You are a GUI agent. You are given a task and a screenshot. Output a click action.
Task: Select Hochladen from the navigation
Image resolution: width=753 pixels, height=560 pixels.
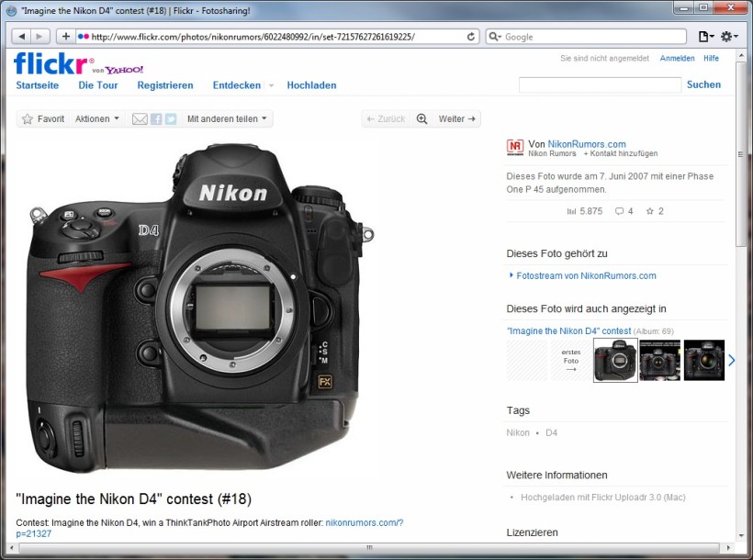tap(311, 84)
